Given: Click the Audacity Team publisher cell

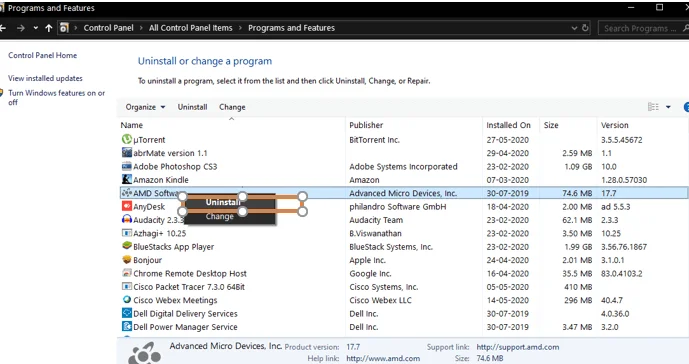Looking at the screenshot, I should pos(376,220).
